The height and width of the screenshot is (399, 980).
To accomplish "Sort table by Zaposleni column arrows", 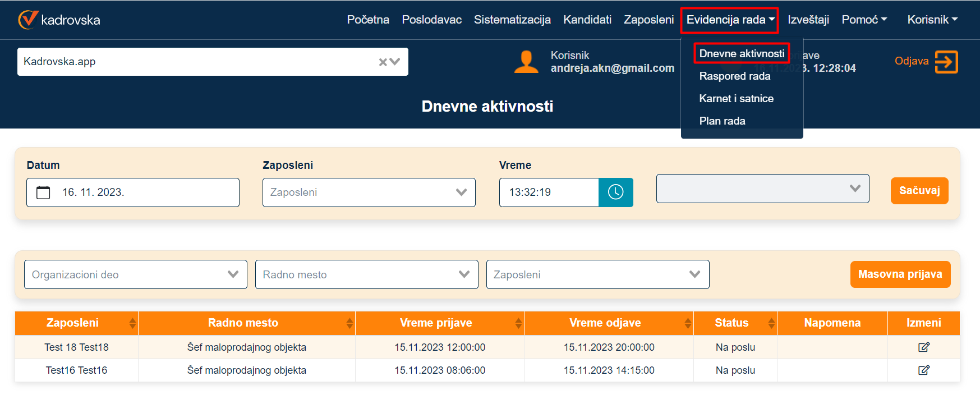I will (132, 323).
